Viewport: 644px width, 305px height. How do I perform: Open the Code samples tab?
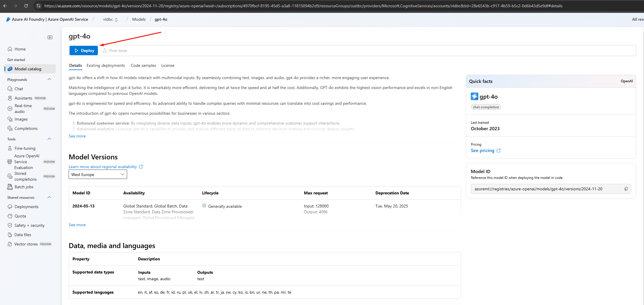(x=143, y=65)
